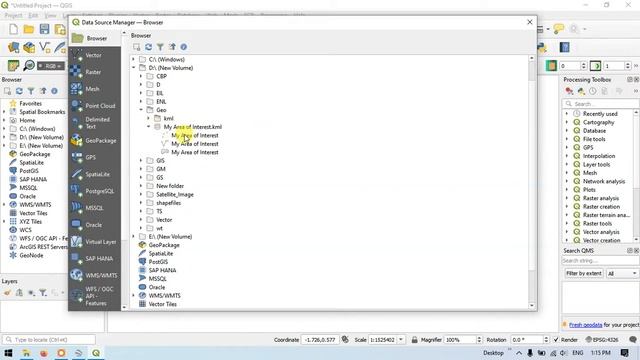Viewport: 640px width, 360px height.
Task: Expand the C:\ (Windows) drive in dialog tree
Action: (133, 60)
